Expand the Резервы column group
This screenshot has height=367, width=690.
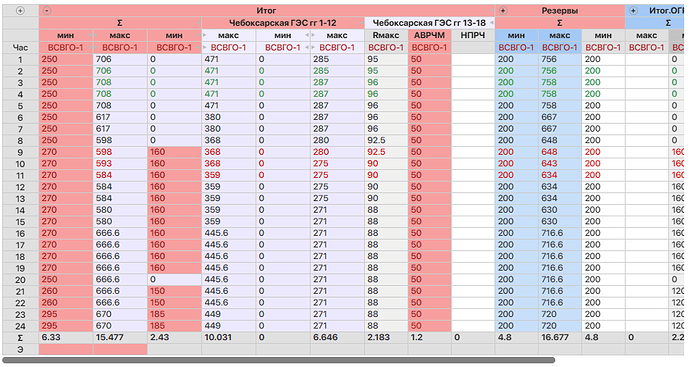coord(503,11)
